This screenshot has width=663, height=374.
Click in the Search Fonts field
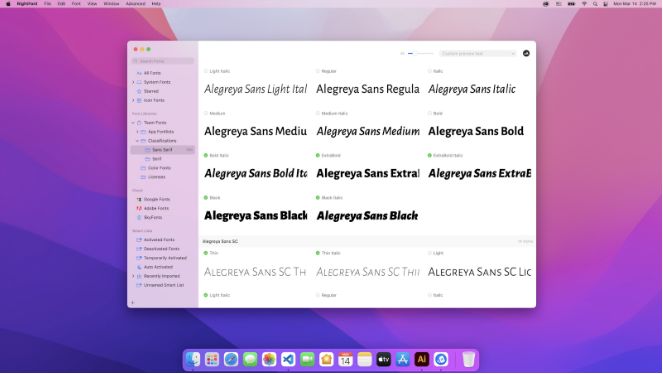(163, 61)
